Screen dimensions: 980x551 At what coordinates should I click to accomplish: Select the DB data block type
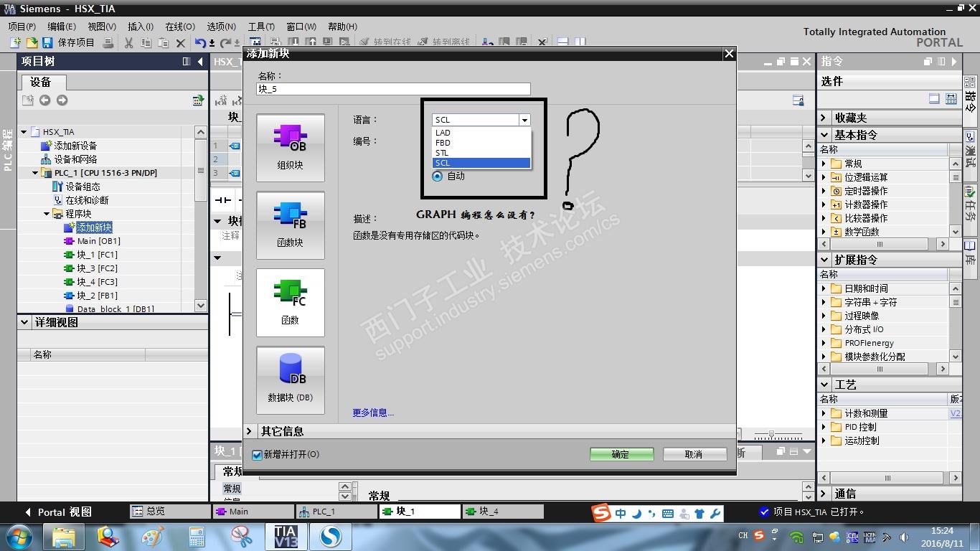click(290, 380)
